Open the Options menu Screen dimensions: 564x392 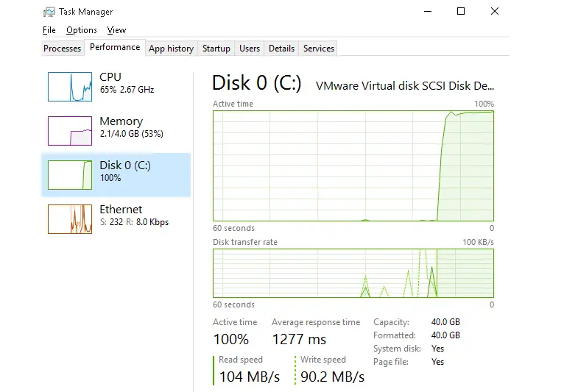click(x=82, y=30)
